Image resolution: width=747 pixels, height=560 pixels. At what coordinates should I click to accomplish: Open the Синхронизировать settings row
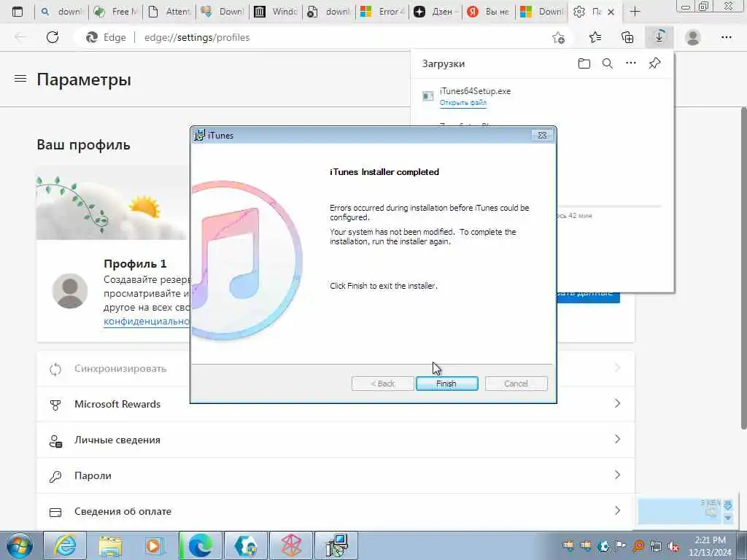[336, 368]
